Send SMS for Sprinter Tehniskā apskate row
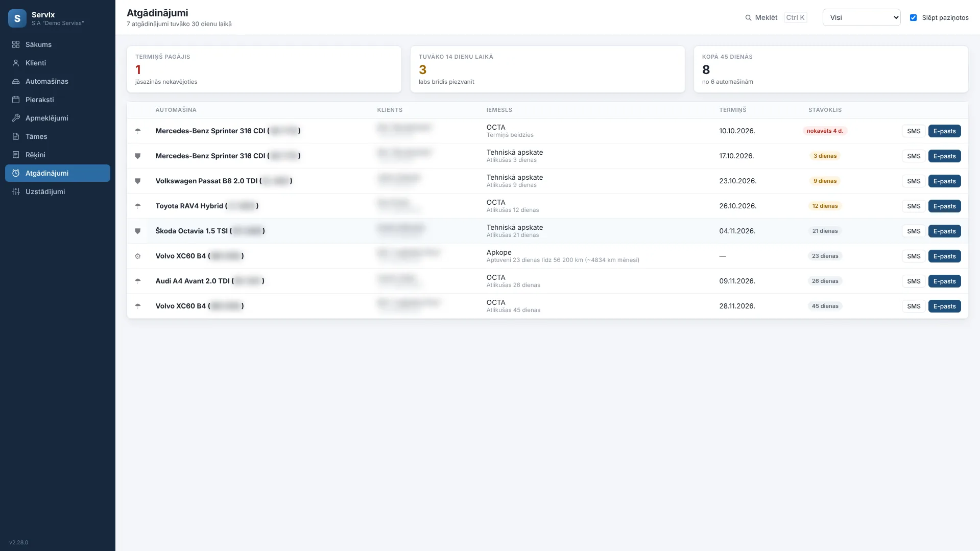Image resolution: width=980 pixels, height=551 pixels. tap(914, 156)
